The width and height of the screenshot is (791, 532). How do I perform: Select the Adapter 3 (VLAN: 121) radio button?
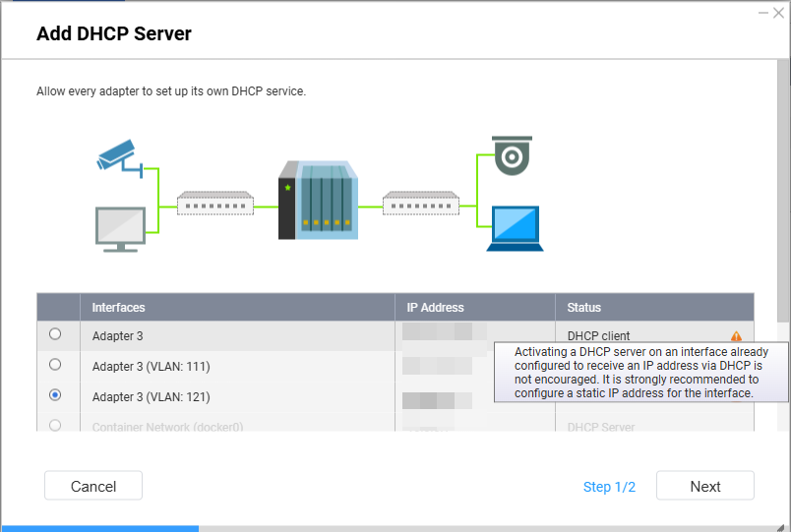pos(55,395)
